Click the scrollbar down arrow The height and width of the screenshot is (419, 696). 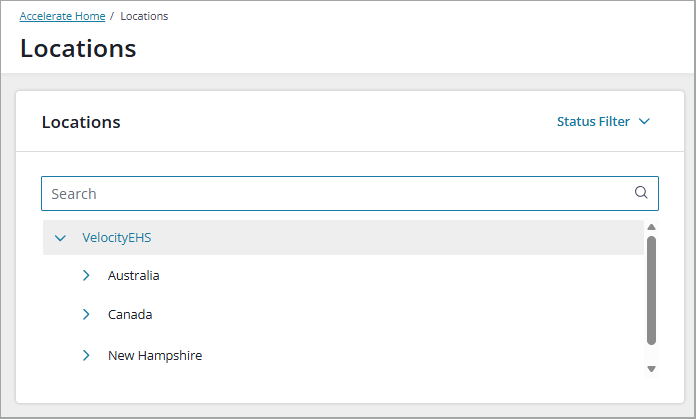pyautogui.click(x=651, y=369)
